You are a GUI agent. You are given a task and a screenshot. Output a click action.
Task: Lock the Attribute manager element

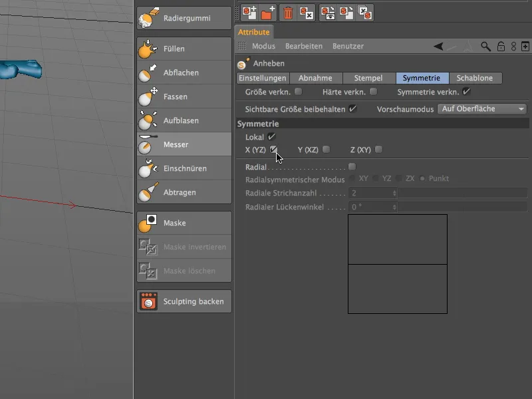501,46
